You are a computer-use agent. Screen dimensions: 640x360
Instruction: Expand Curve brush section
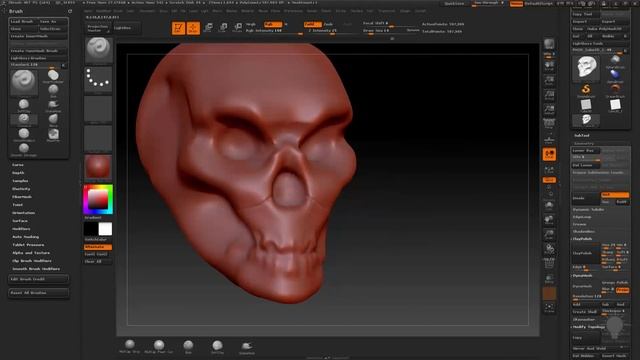click(x=18, y=165)
